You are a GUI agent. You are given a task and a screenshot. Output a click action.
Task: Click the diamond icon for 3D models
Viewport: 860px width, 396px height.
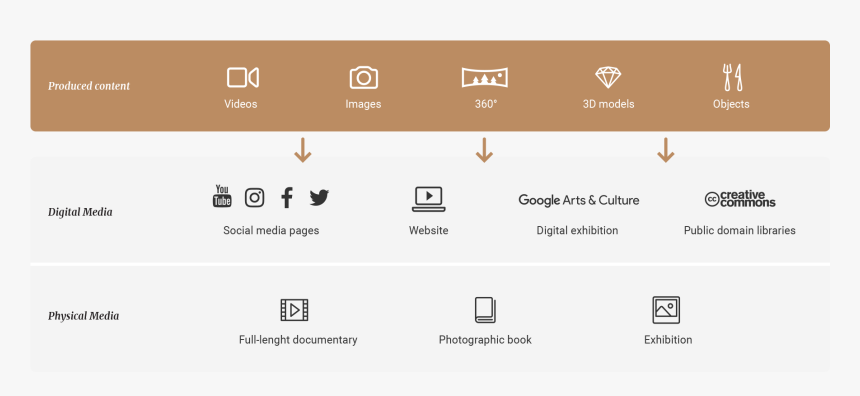[x=608, y=77]
